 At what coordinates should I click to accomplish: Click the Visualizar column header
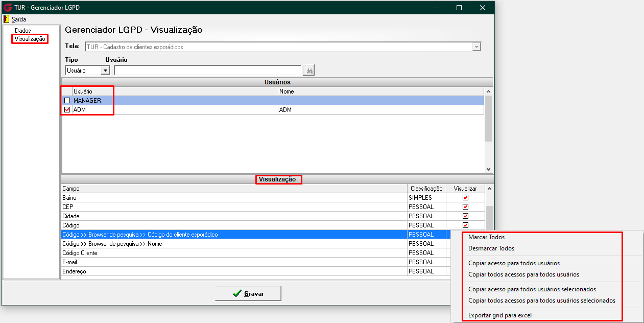tap(465, 189)
